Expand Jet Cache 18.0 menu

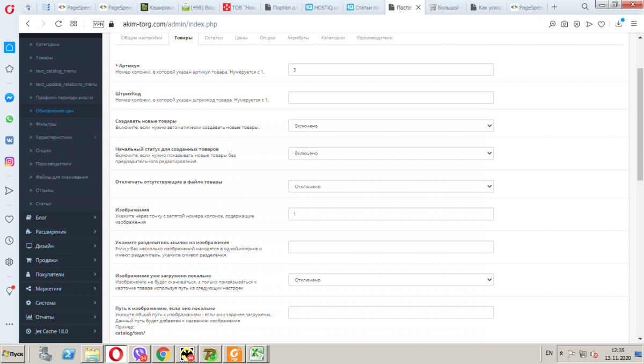[x=61, y=331]
